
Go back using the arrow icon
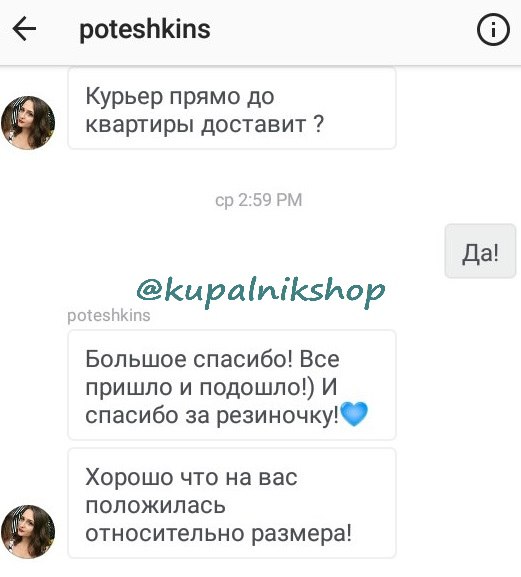tap(24, 29)
